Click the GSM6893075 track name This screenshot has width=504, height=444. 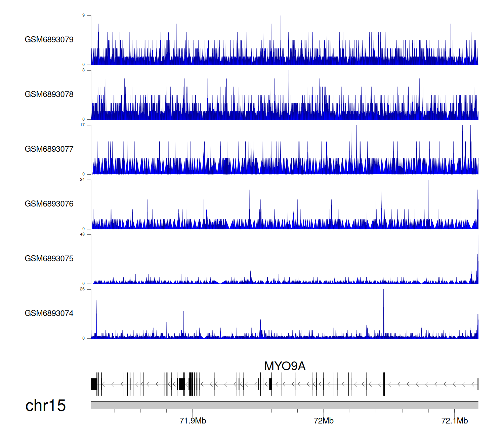[x=49, y=259]
